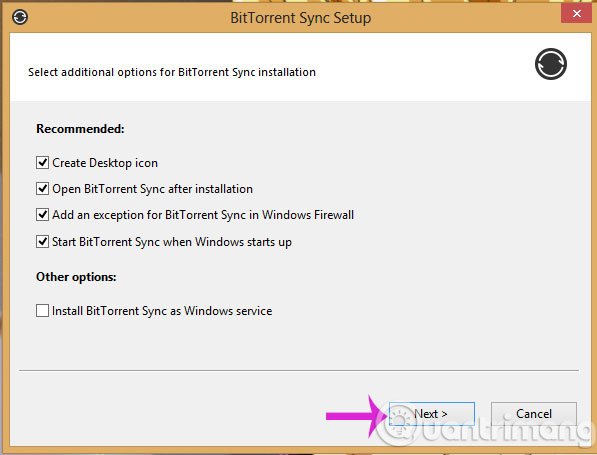Click the 'BitTorrent Sync Setup' window title
This screenshot has width=597, height=455.
click(301, 18)
